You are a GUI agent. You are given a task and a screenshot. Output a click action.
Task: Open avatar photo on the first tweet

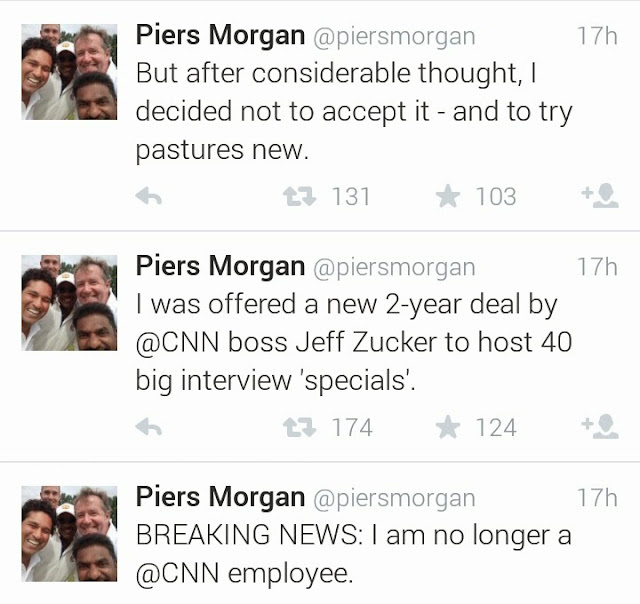[x=69, y=72]
